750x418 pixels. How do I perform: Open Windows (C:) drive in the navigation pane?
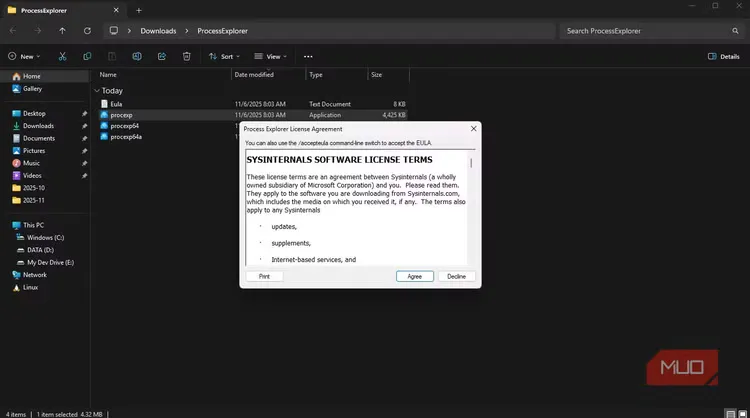(44, 237)
